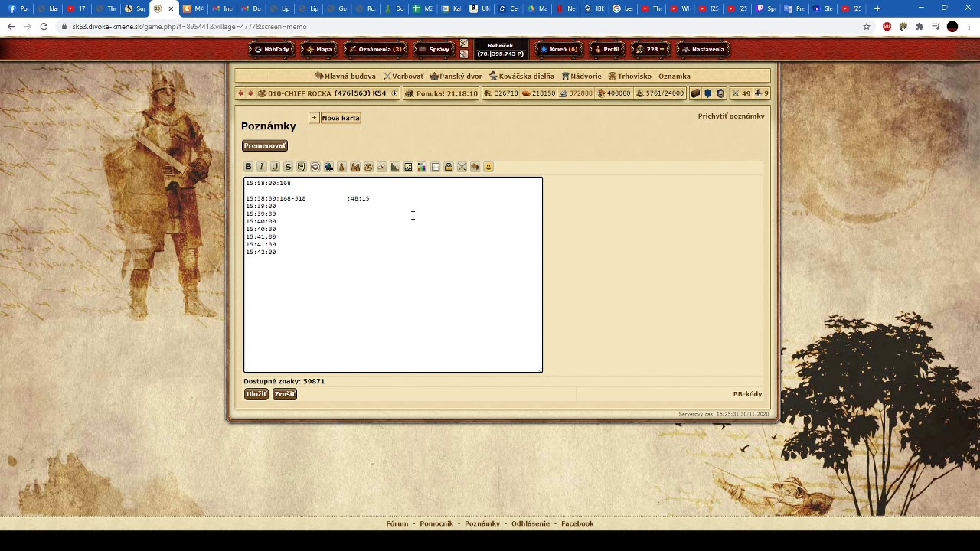The image size is (980, 551).
Task: Open Hlavná budova building link
Action: 345,77
